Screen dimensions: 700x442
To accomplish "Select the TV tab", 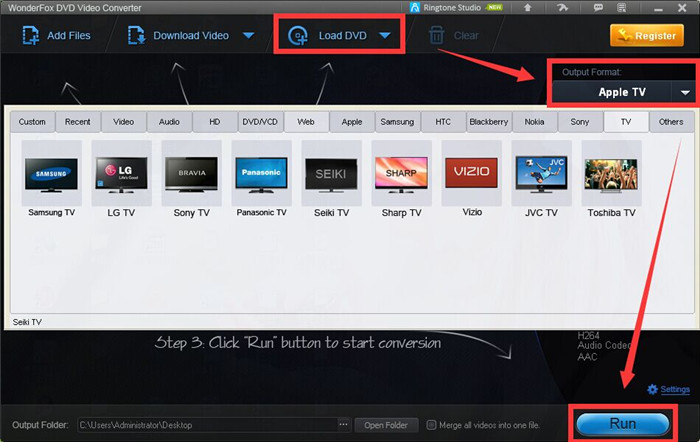I will click(626, 122).
